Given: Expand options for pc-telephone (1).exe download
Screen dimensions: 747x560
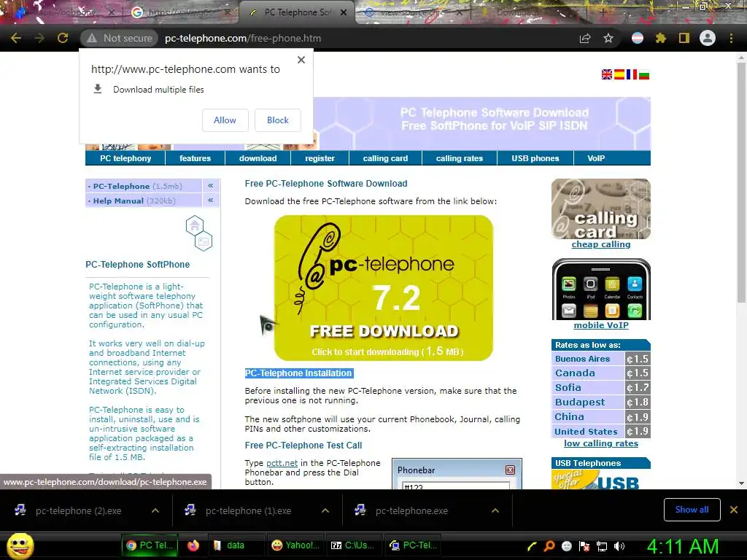Looking at the screenshot, I should [x=325, y=510].
